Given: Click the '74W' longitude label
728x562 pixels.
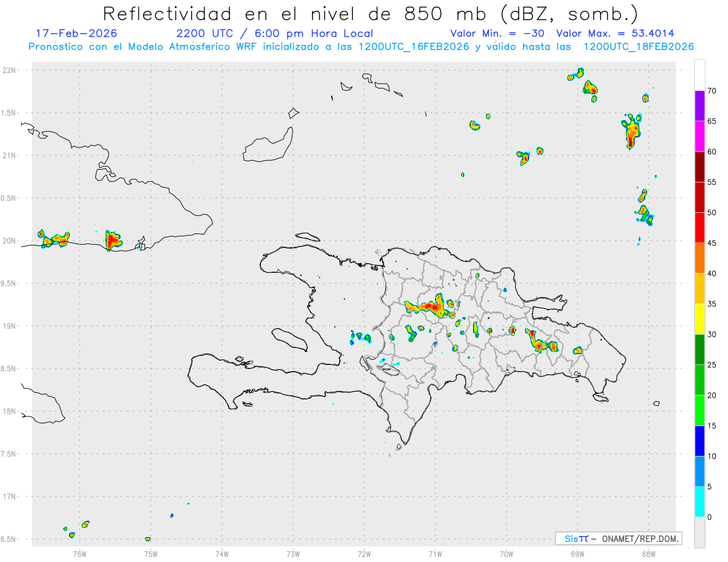Looking at the screenshot, I should pos(222,554).
